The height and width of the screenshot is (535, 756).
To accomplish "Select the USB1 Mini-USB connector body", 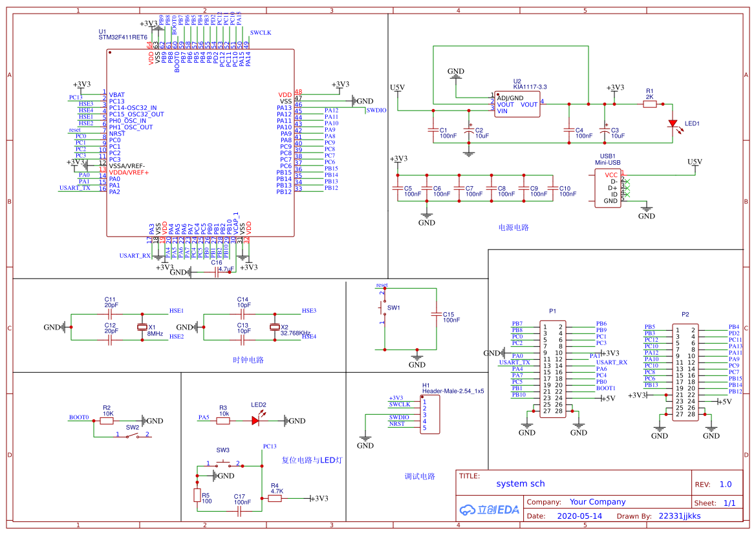I will 607,188.
